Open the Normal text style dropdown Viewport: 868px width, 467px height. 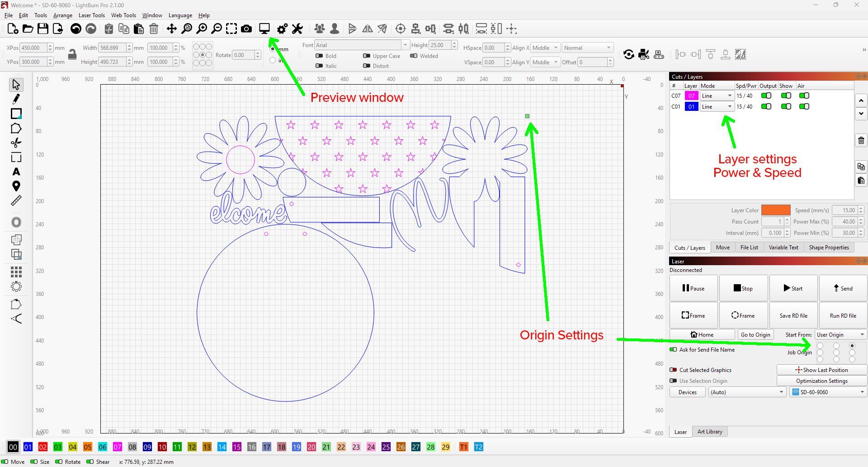(588, 48)
